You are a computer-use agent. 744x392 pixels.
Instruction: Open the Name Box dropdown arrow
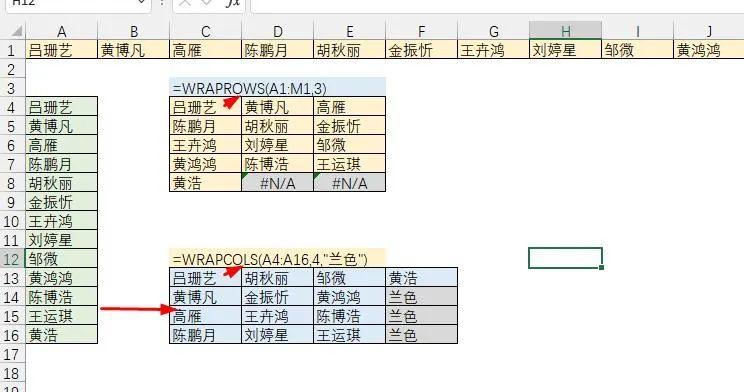tap(141, 2)
